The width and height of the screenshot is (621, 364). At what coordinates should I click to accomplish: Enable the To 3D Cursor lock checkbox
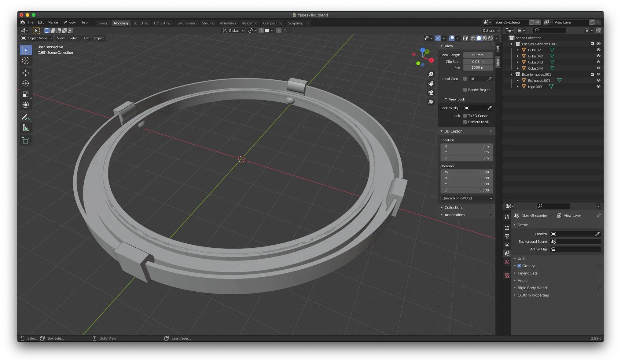point(465,116)
